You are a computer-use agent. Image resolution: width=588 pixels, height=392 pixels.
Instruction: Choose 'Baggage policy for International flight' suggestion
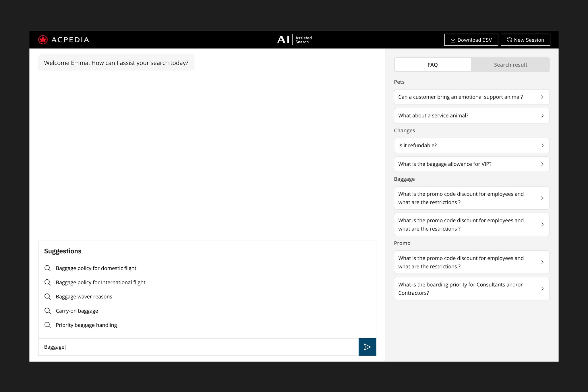(x=100, y=283)
